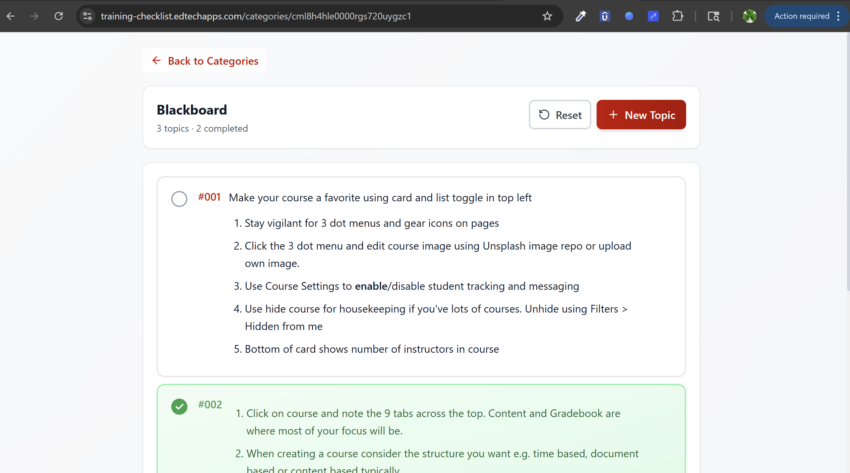This screenshot has width=850, height=473.
Task: Click the page vertical scrollbar
Action: click(847, 163)
